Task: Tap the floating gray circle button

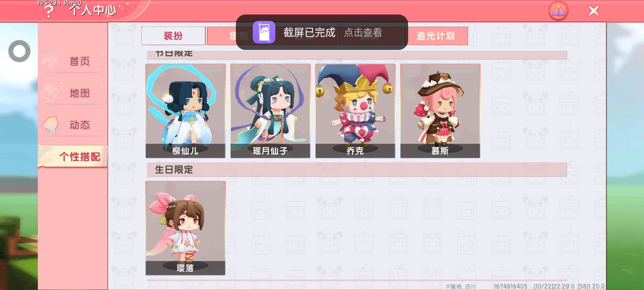Action: pos(19,51)
